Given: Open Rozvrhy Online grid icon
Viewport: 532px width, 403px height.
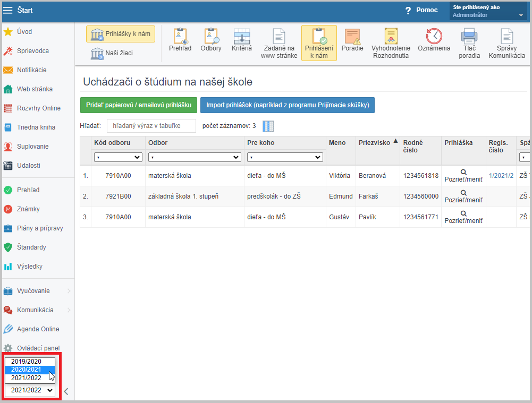Looking at the screenshot, I should (8, 108).
